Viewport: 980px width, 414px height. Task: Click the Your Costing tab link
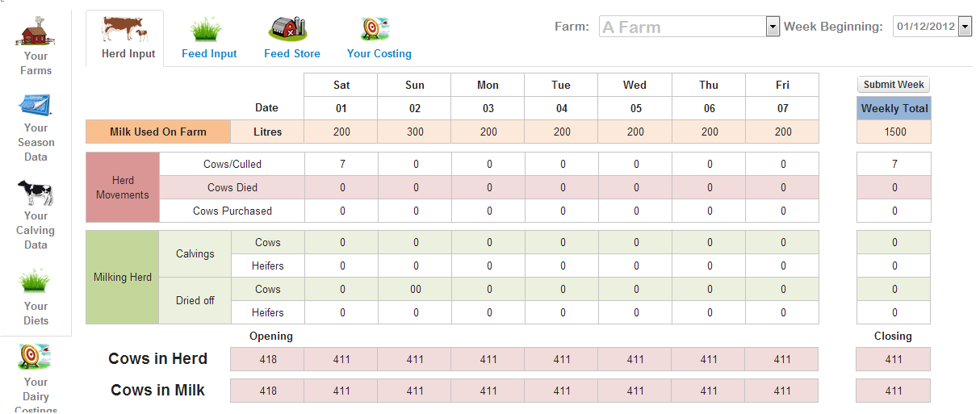coord(379,53)
